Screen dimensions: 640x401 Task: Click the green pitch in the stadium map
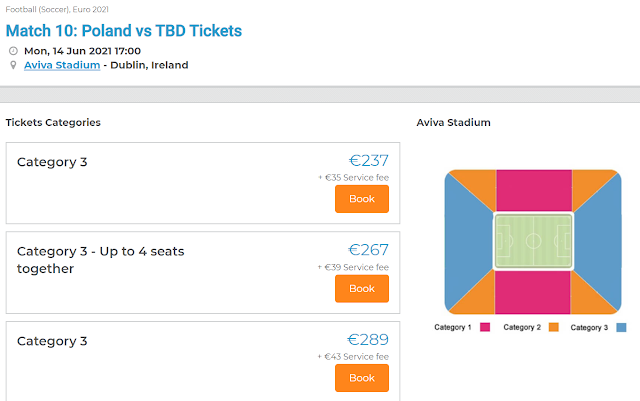[533, 241]
